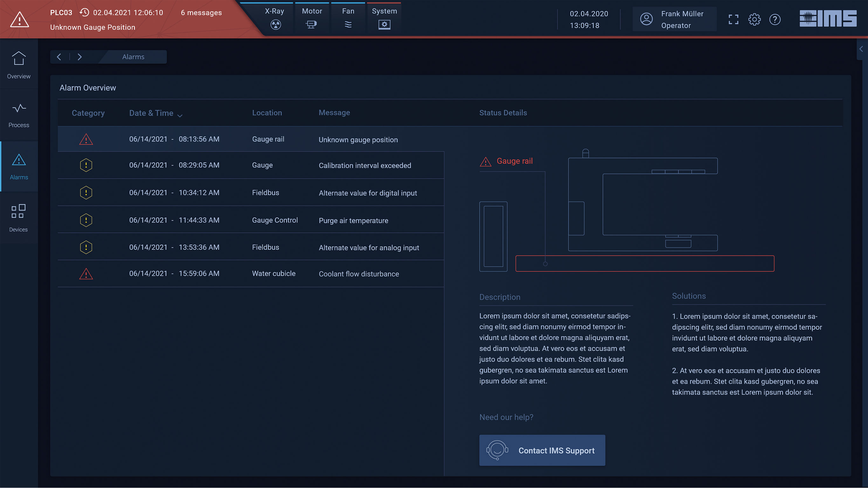The width and height of the screenshot is (868, 488).
Task: Select the Process waveform icon
Action: (x=18, y=108)
